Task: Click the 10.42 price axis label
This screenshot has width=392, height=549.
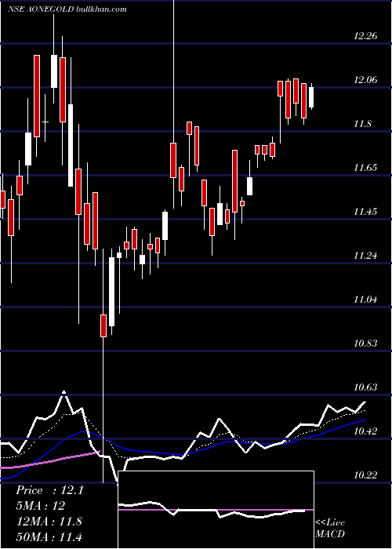Action: click(366, 431)
